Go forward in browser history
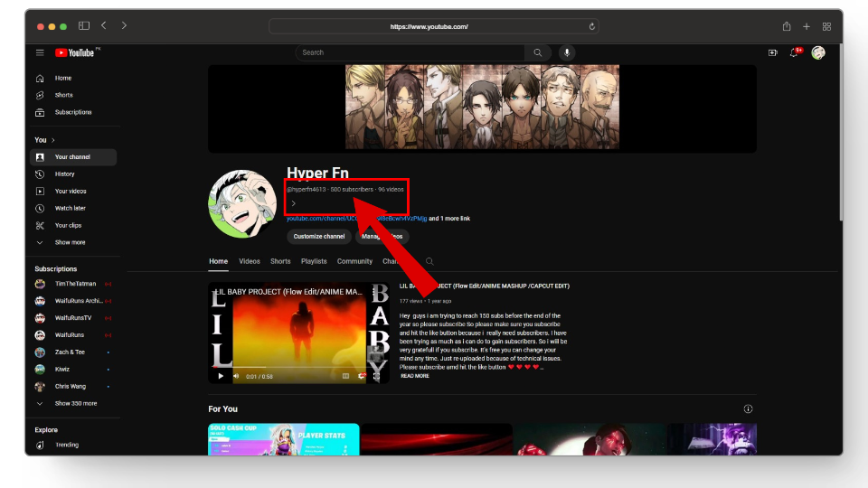868x488 pixels. [x=124, y=25]
